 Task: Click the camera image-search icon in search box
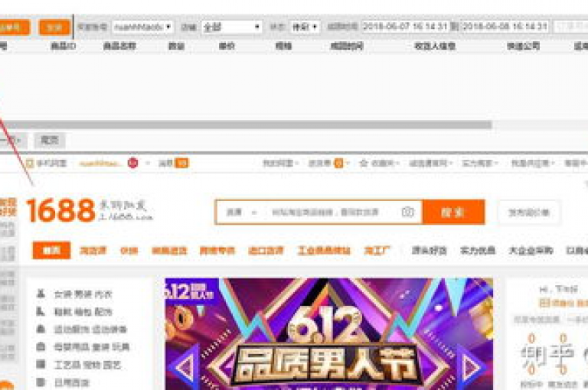[x=407, y=212]
